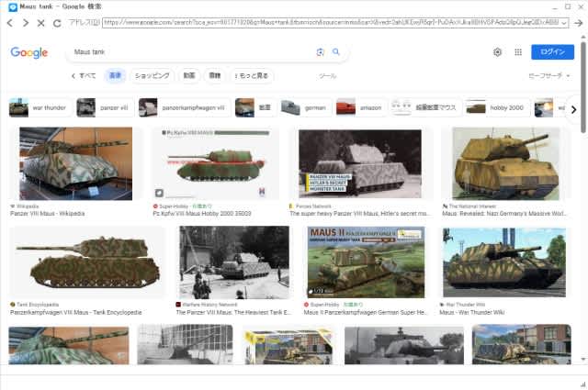Expand the もっと見る menu

[x=252, y=75]
